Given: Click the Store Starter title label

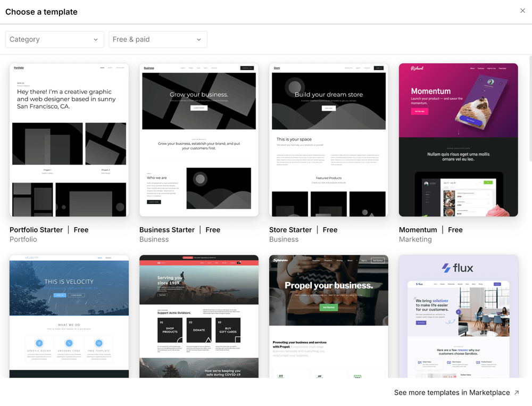Looking at the screenshot, I should pos(290,230).
